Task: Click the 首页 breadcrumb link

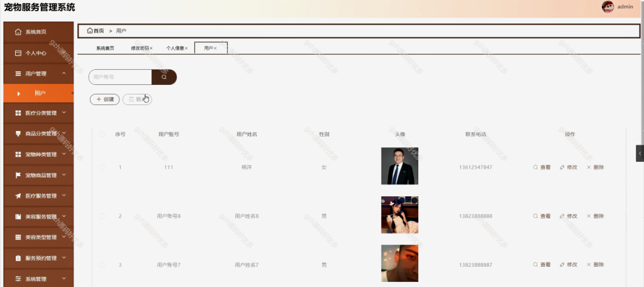Action: pyautogui.click(x=99, y=31)
